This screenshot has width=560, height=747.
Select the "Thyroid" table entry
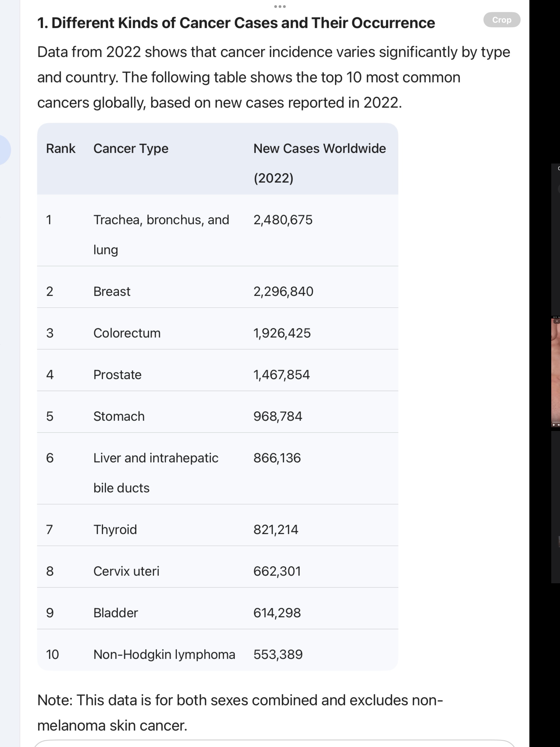[x=115, y=529]
